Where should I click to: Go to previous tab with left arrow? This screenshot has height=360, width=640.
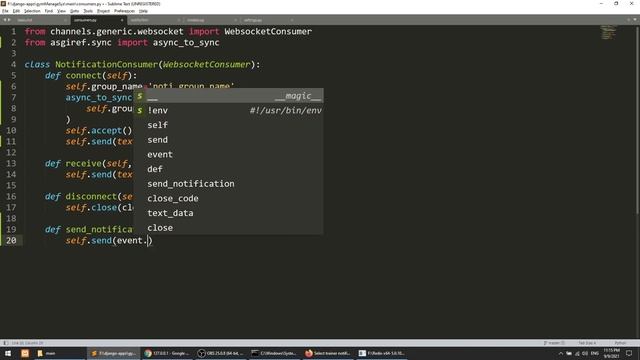click(x=4, y=20)
